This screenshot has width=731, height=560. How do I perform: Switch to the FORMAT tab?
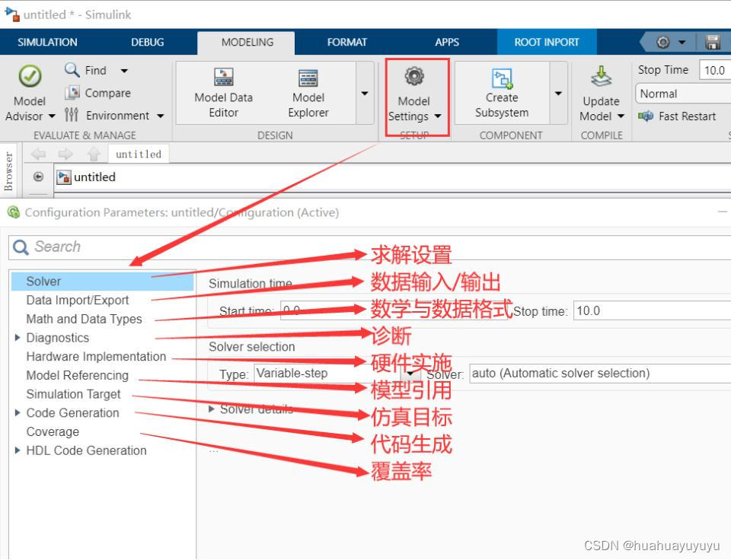(347, 43)
